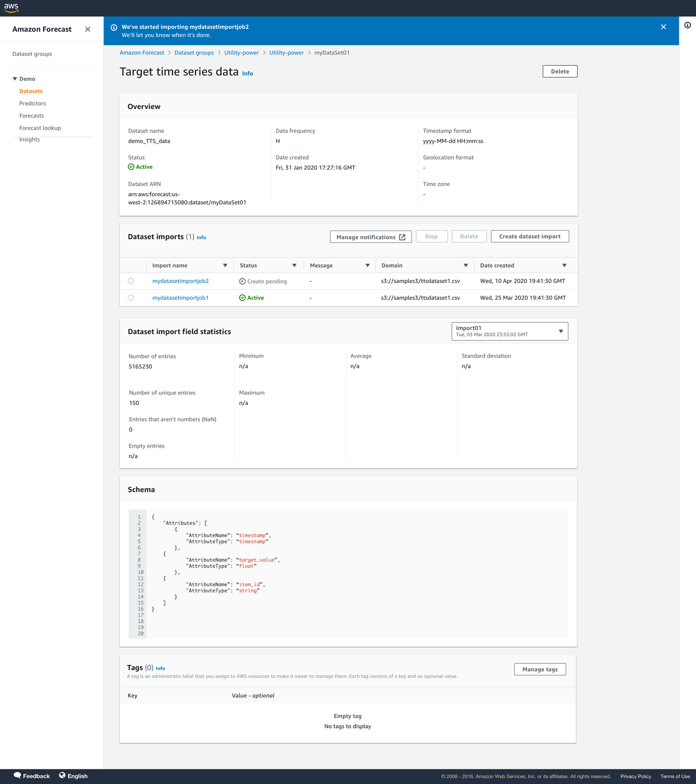Click the Stop import button
The width and height of the screenshot is (696, 784).
(x=432, y=236)
